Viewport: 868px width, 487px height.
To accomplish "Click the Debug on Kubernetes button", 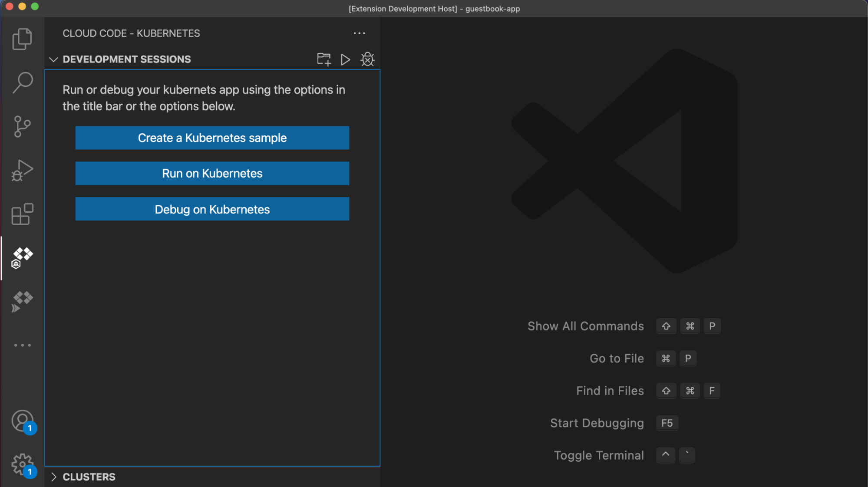I will (212, 209).
